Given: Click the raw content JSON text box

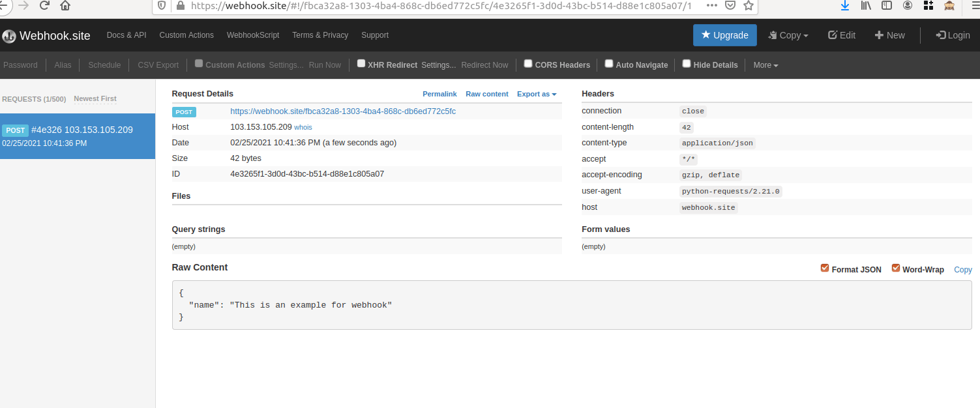Looking at the screenshot, I should point(572,305).
